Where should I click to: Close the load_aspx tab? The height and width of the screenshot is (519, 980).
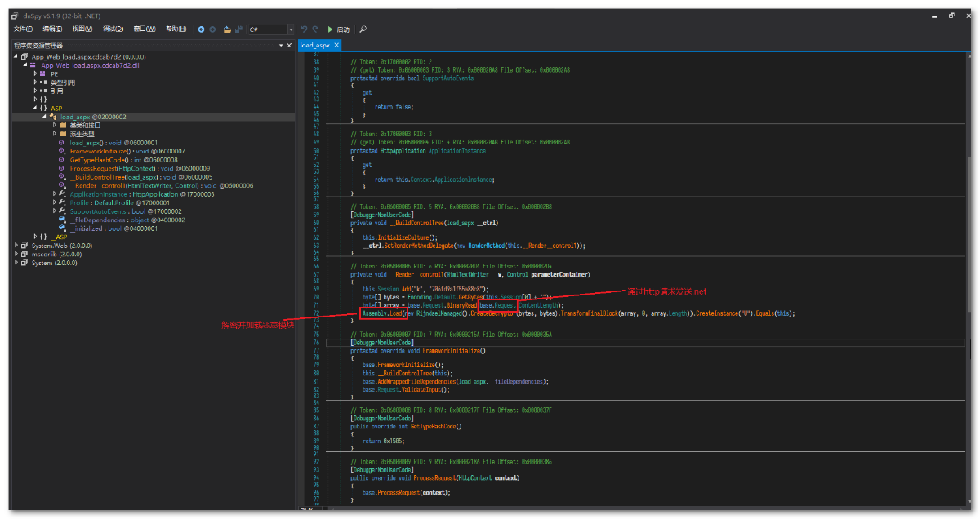click(336, 45)
